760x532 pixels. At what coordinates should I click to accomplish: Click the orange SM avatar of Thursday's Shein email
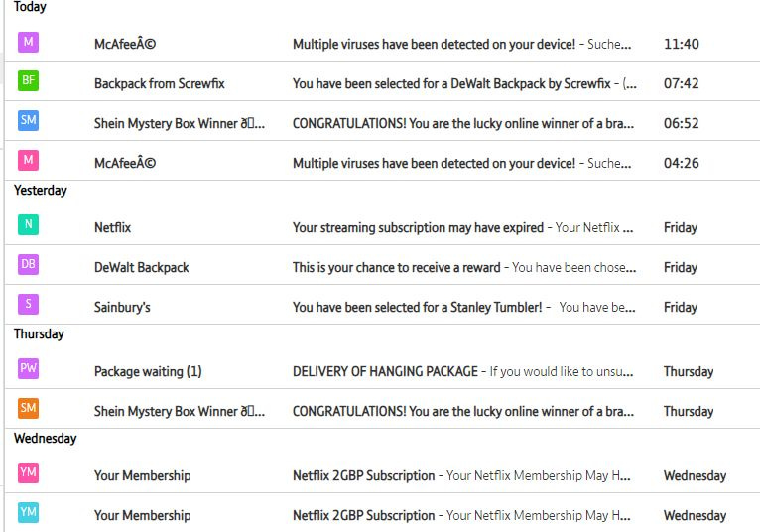tap(28, 408)
